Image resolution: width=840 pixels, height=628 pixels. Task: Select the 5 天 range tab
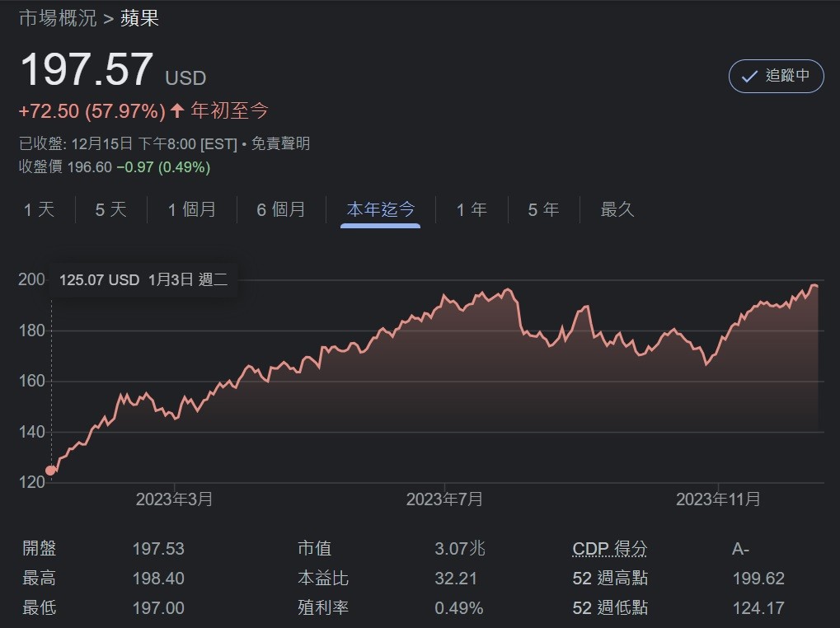coord(111,209)
